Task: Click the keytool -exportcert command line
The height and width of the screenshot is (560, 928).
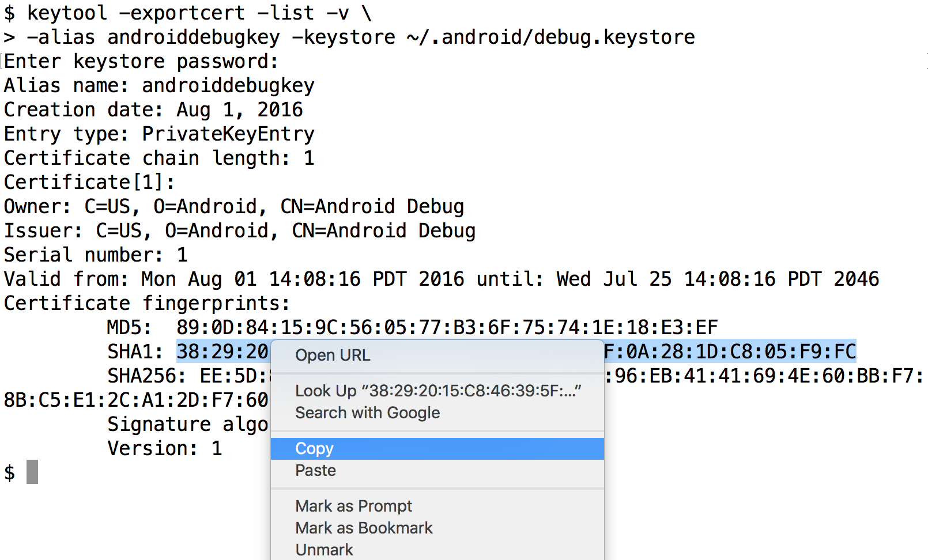Action: click(188, 13)
